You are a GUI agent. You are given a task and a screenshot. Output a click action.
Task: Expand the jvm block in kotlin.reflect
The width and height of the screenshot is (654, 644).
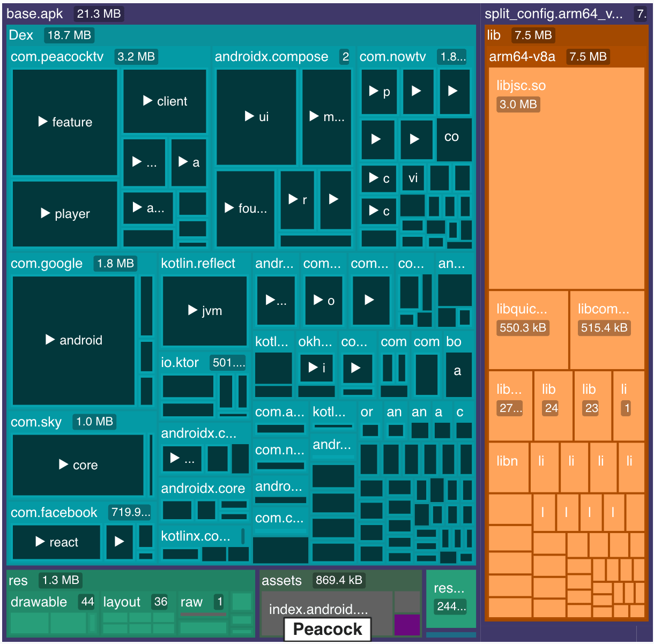click(x=205, y=311)
